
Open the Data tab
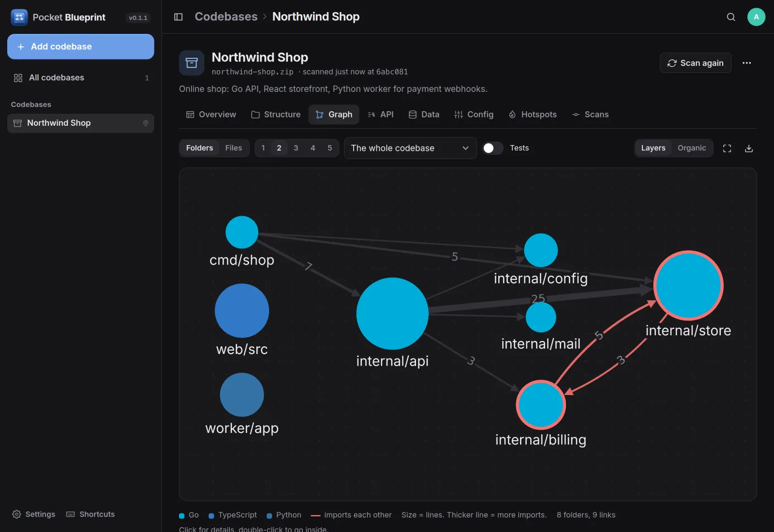coord(424,115)
